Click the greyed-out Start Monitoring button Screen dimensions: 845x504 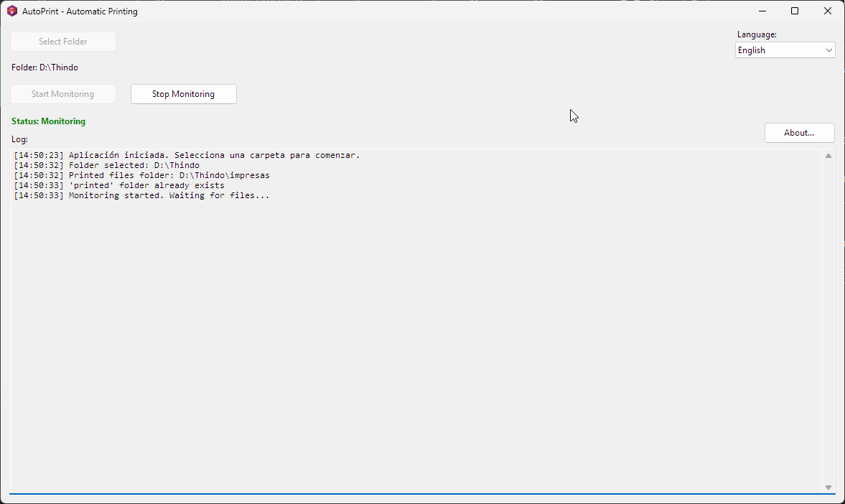[x=63, y=94]
